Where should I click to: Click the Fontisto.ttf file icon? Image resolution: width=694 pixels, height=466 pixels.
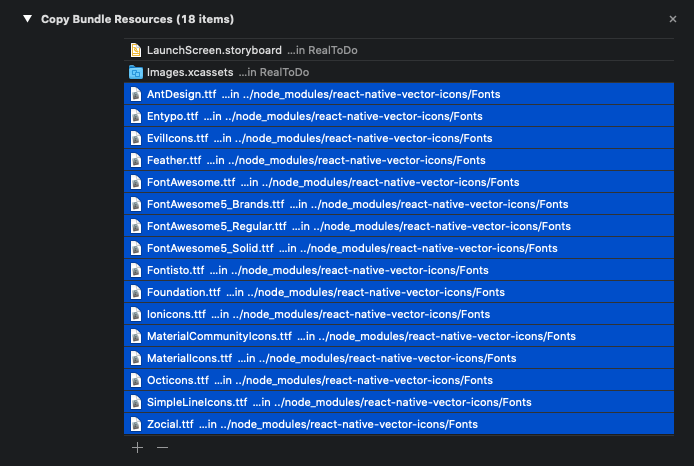pyautogui.click(x=136, y=270)
